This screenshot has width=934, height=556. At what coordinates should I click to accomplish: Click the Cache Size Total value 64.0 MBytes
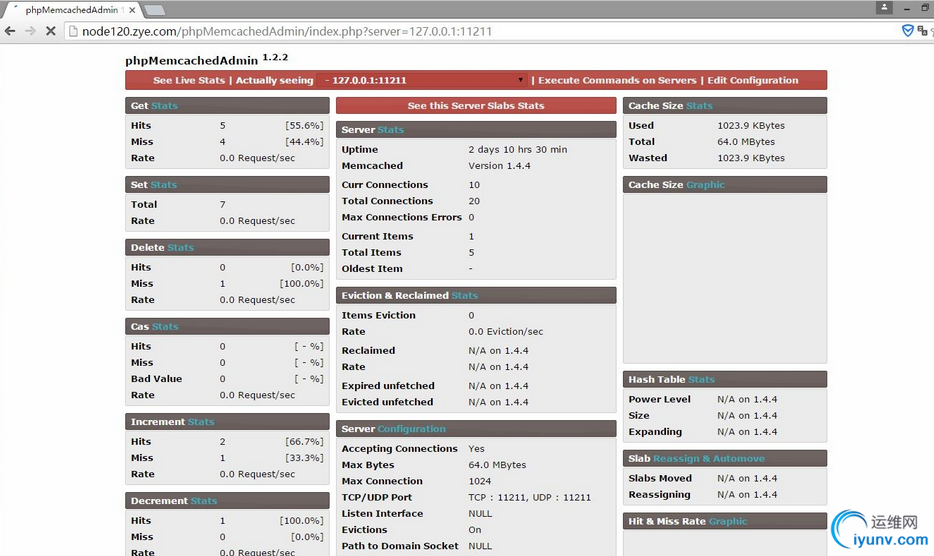click(746, 142)
